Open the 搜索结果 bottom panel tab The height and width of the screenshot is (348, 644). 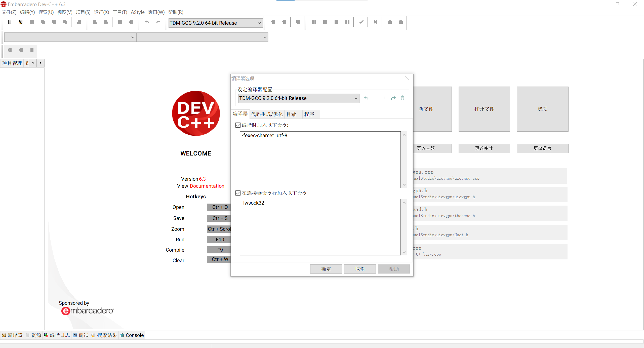[104, 335]
